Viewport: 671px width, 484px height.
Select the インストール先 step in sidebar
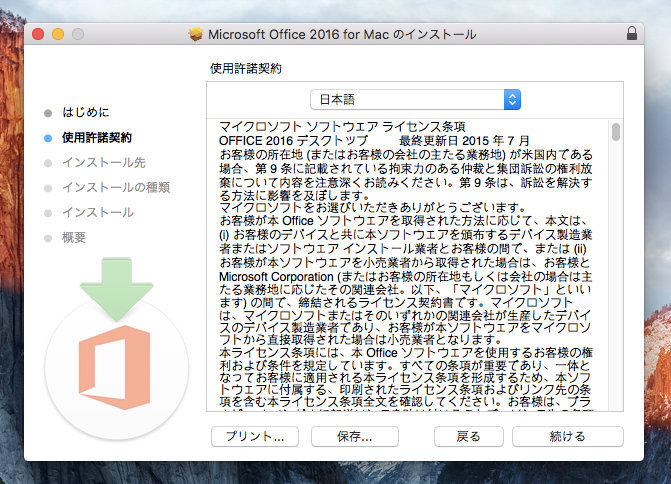pyautogui.click(x=104, y=163)
